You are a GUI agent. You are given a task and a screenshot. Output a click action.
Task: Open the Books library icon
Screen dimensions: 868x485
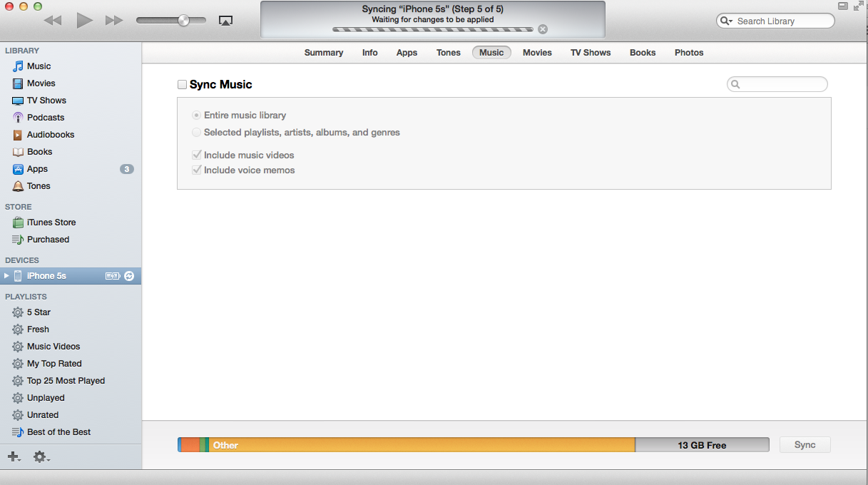click(x=18, y=152)
